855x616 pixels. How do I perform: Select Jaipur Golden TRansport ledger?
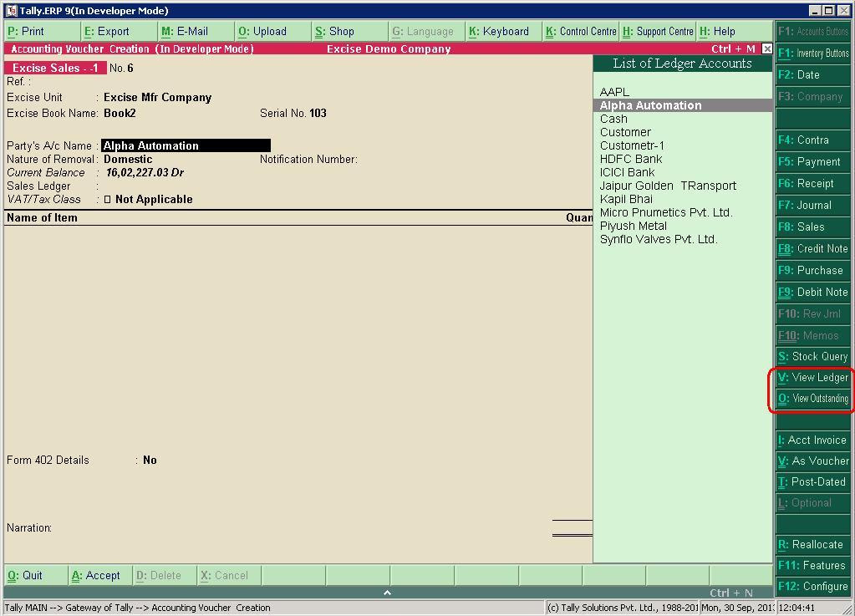tap(683, 186)
